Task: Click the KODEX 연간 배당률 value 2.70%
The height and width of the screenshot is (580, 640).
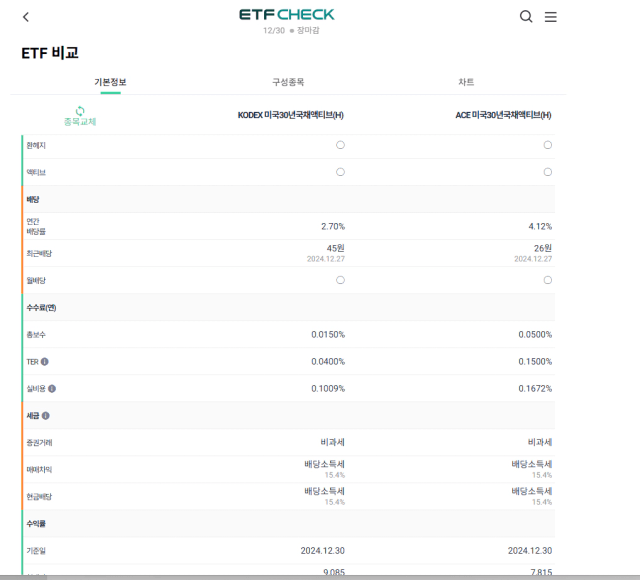Action: [x=333, y=227]
